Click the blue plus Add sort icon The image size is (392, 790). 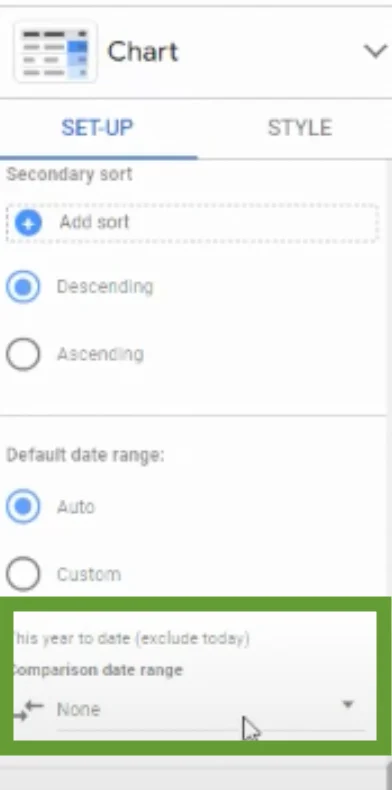pos(28,223)
